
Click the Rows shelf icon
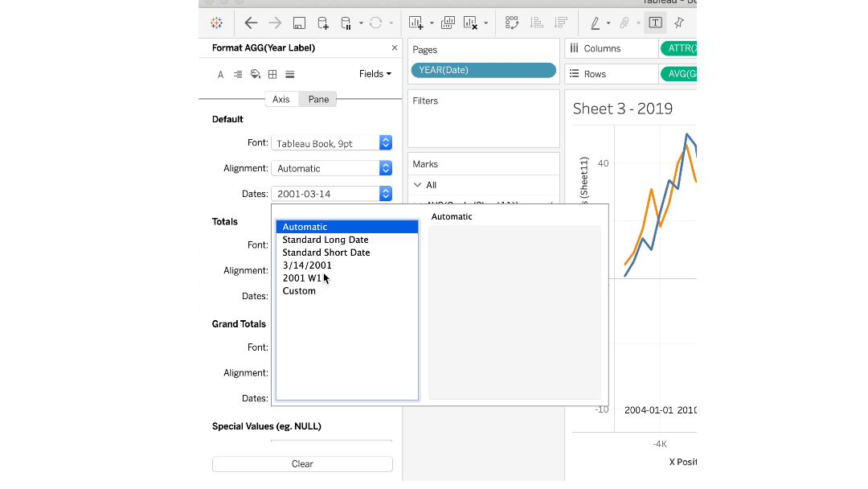pos(574,74)
